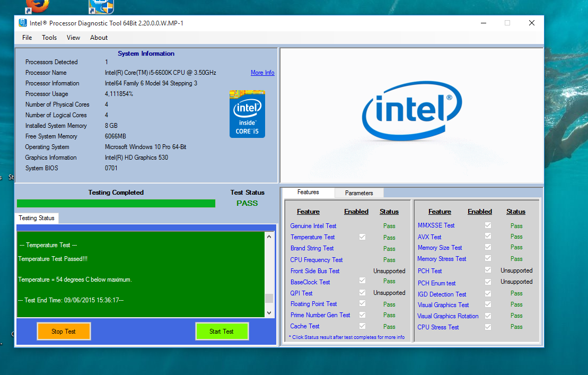Screen dimensions: 588x375
Task: Toggle the MMXSSE Test checkbox
Action: (488, 225)
